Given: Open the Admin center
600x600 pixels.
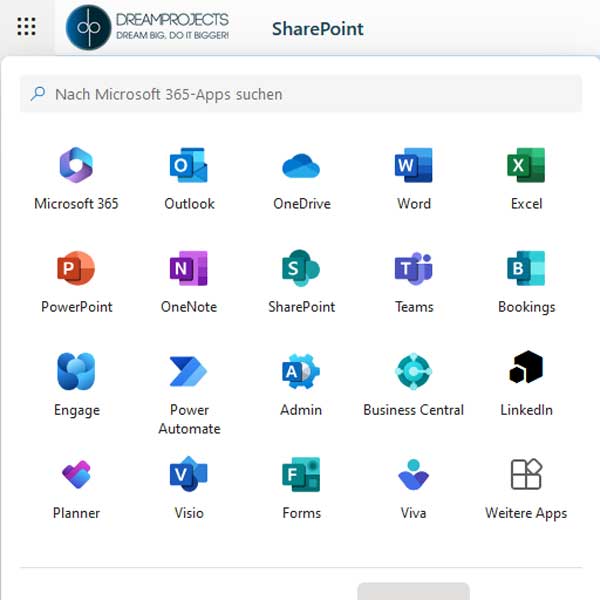Looking at the screenshot, I should point(302,386).
